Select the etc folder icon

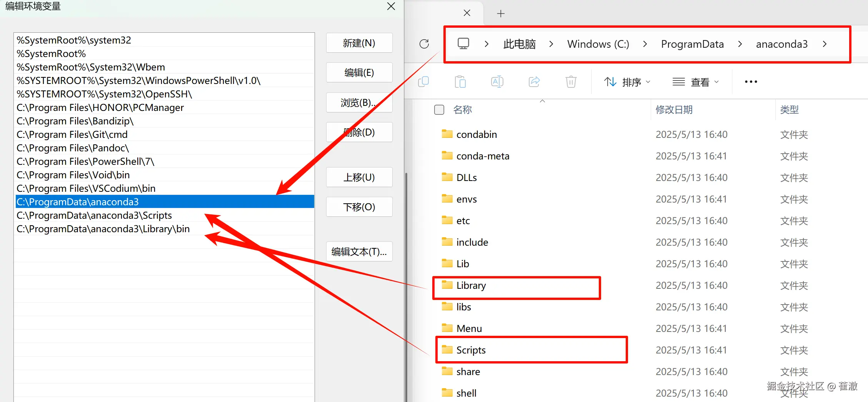coord(447,220)
